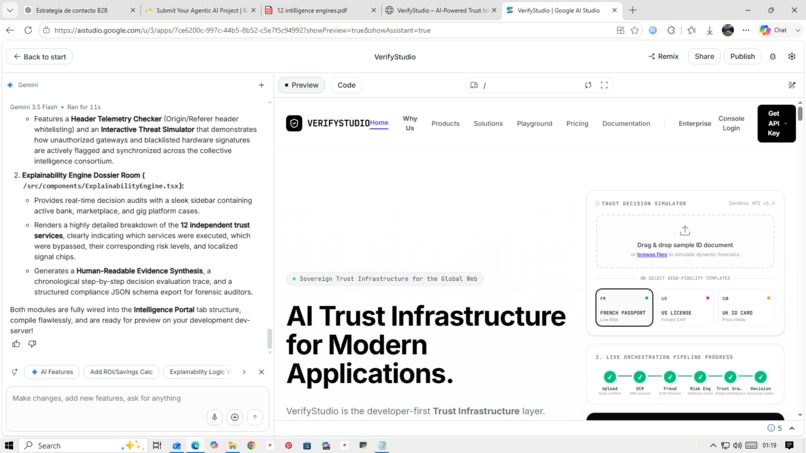806x453 pixels.
Task: Open the bug report icon next to Publish
Action: 773,57
